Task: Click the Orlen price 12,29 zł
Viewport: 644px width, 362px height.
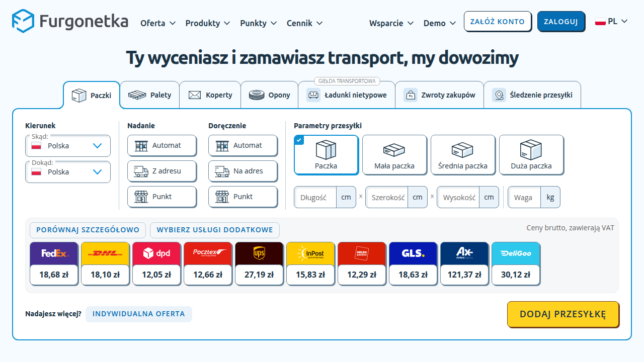Action: click(x=362, y=275)
